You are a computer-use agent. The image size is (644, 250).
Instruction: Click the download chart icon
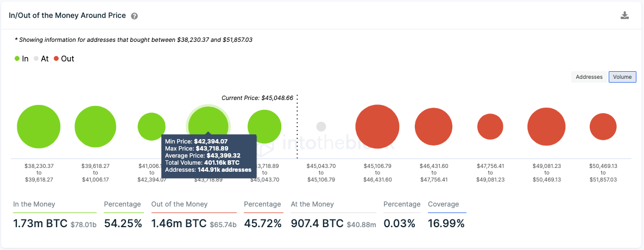click(624, 15)
